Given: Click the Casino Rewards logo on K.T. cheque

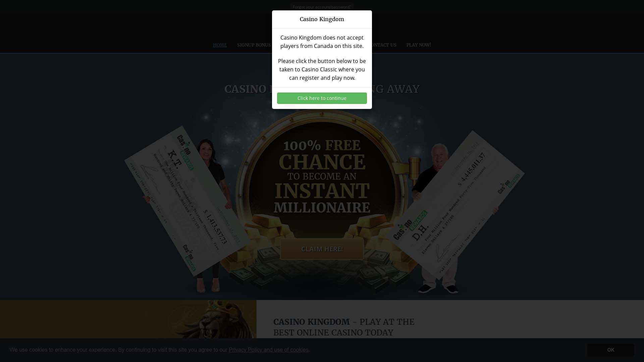Looking at the screenshot, I should tap(185, 153).
